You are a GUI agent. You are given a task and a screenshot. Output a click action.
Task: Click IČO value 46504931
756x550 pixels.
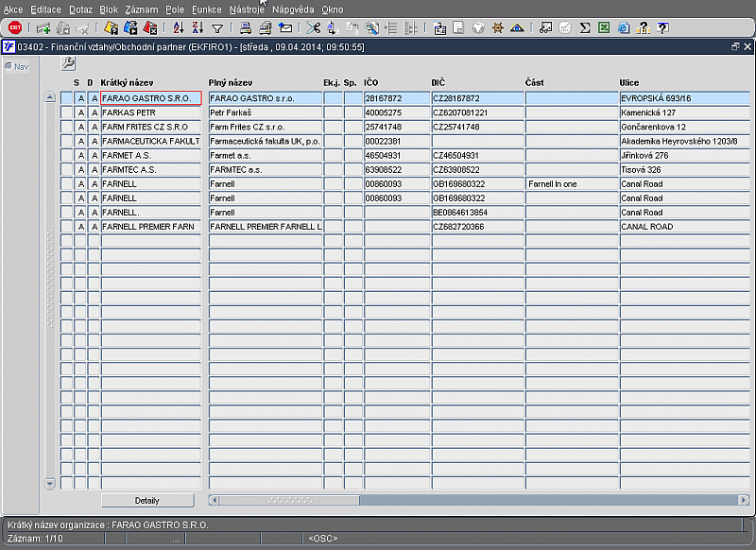click(x=396, y=156)
